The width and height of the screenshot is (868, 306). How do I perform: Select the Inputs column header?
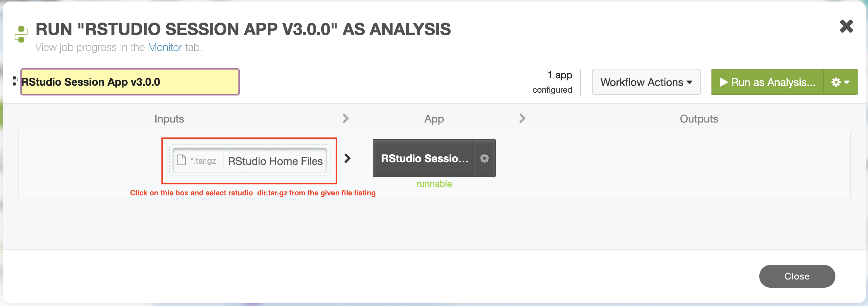tap(169, 119)
